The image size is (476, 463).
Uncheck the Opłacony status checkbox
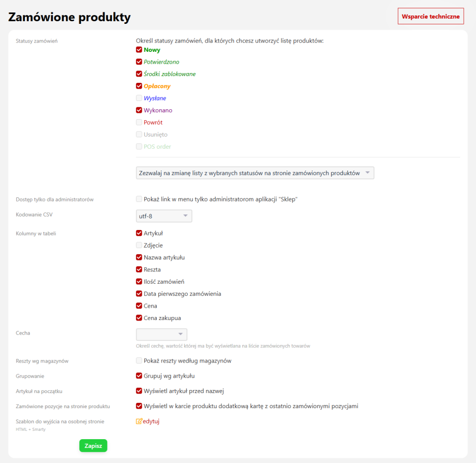(139, 86)
